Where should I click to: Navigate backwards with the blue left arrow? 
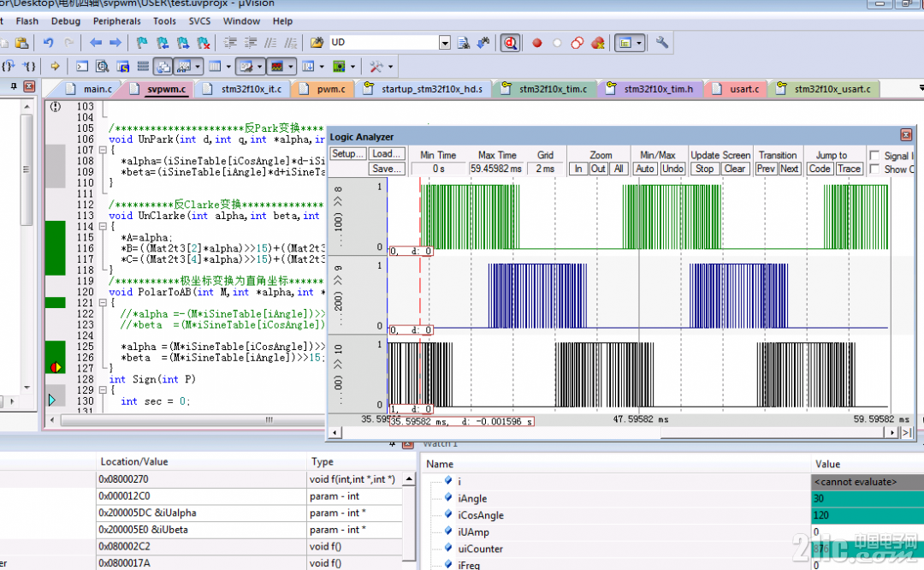[x=96, y=43]
